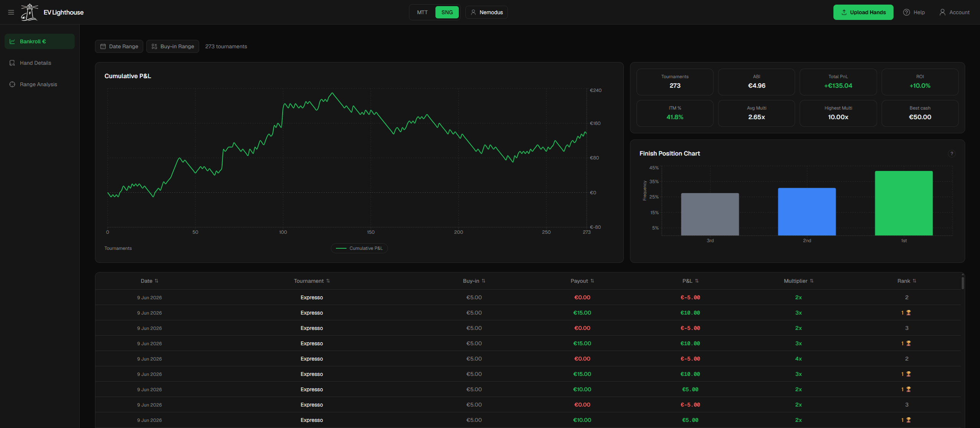980x428 pixels.
Task: Click the Finish Position Chart help icon
Action: click(952, 154)
